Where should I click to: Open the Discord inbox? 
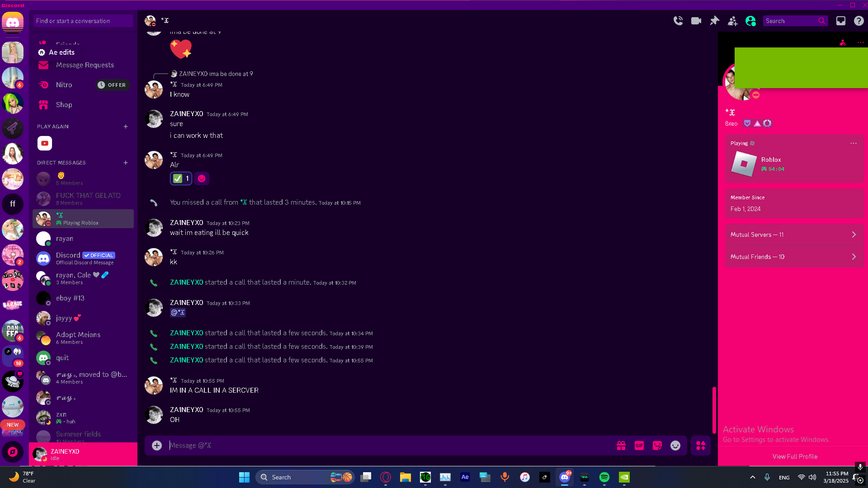(x=841, y=21)
